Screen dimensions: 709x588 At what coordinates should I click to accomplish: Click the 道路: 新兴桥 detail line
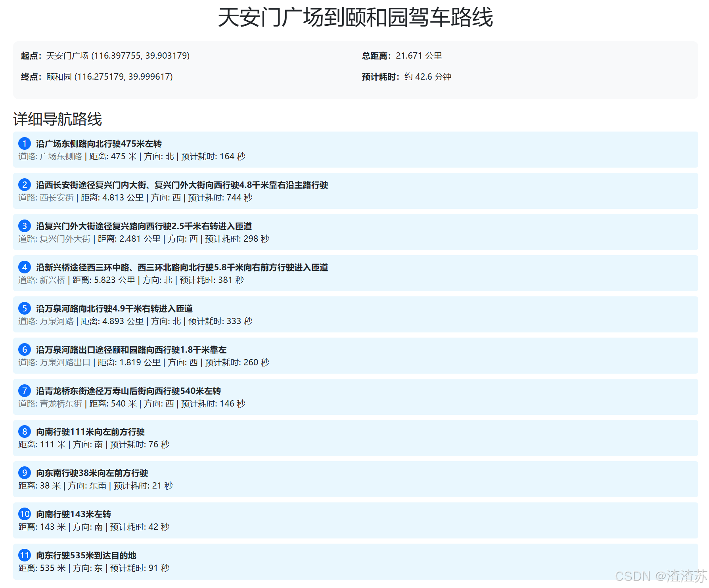coord(131,280)
